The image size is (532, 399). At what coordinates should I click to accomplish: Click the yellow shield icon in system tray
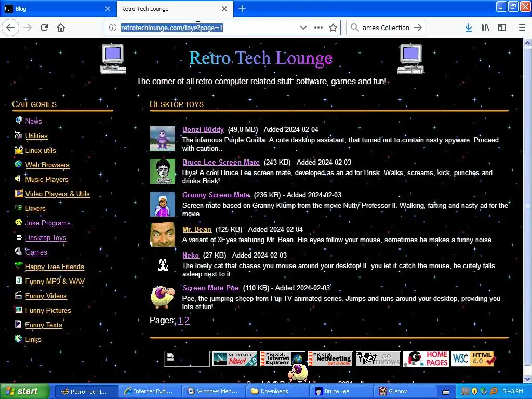(475, 391)
